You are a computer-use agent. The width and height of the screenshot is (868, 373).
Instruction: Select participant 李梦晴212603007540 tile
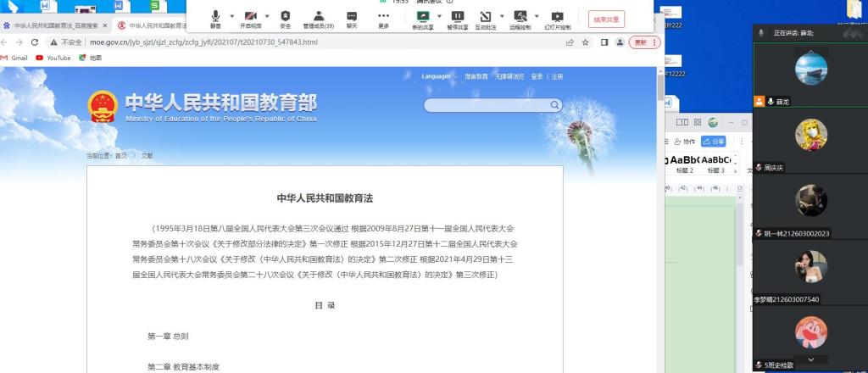pos(810,272)
